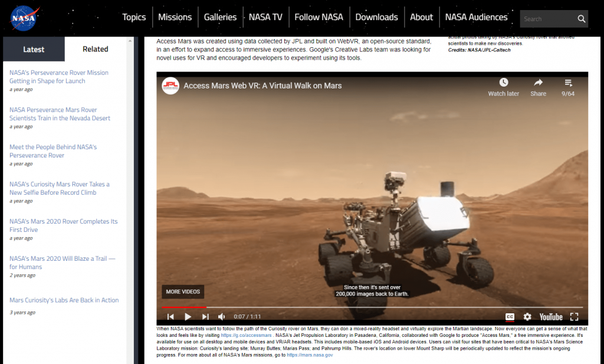
Task: Click the search magnifier icon
Action: [x=581, y=19]
